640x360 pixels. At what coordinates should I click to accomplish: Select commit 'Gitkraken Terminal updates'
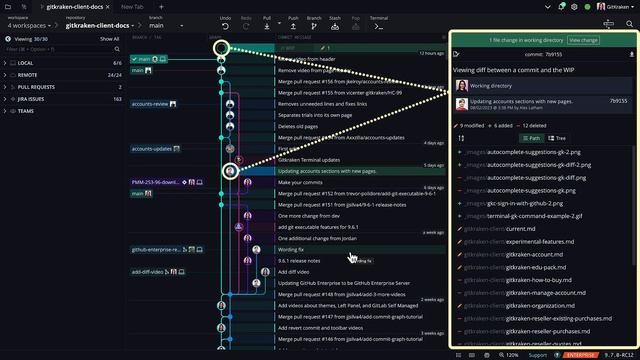(x=309, y=160)
